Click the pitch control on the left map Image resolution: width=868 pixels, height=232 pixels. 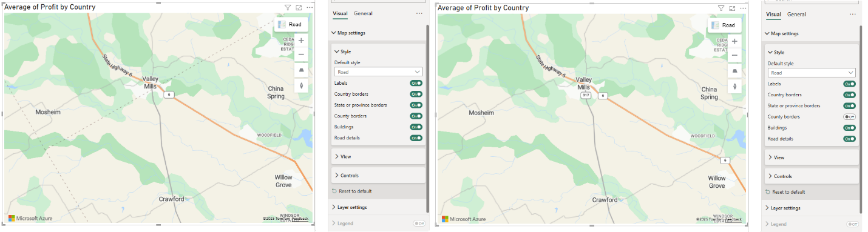pyautogui.click(x=301, y=70)
